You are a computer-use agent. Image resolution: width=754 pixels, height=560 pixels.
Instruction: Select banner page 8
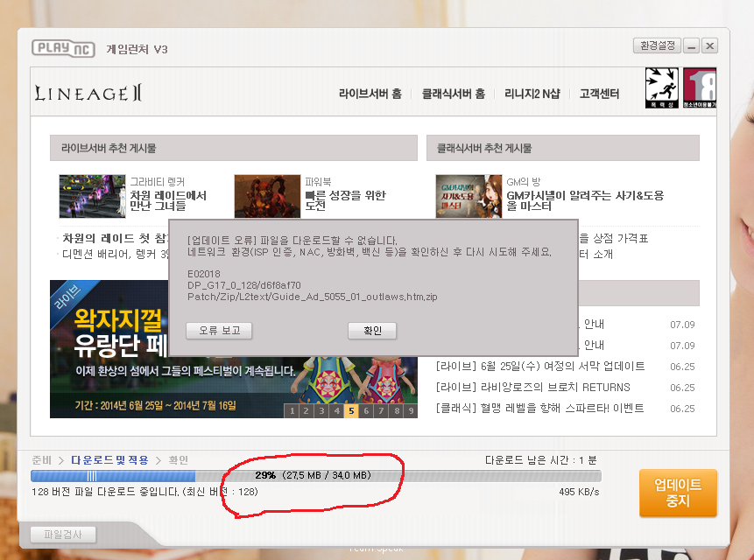[396, 410]
